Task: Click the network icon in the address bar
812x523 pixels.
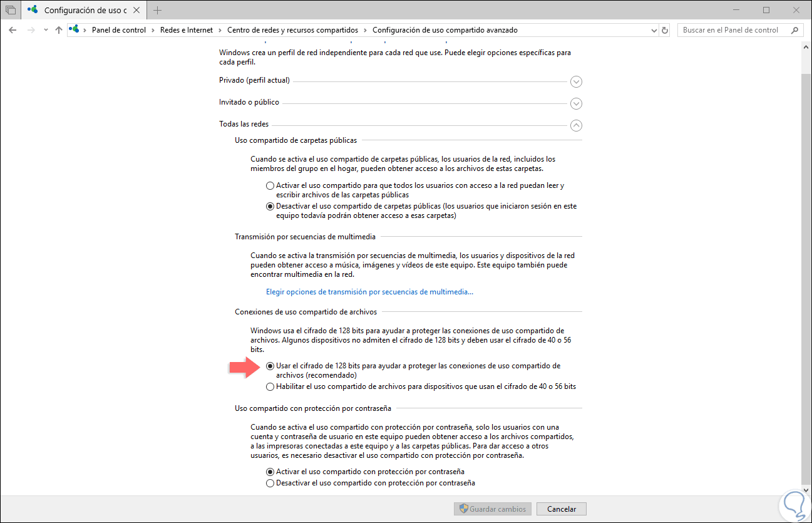Action: pos(75,29)
